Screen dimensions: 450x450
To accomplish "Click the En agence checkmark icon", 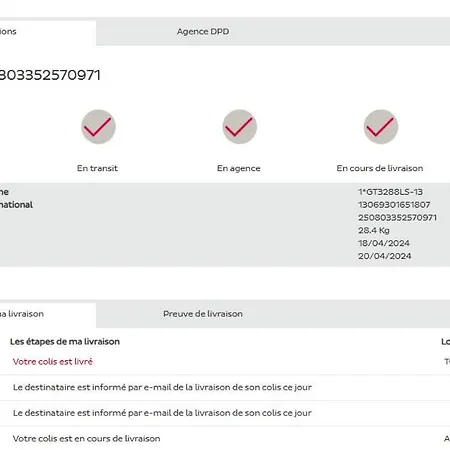I will click(x=240, y=127).
